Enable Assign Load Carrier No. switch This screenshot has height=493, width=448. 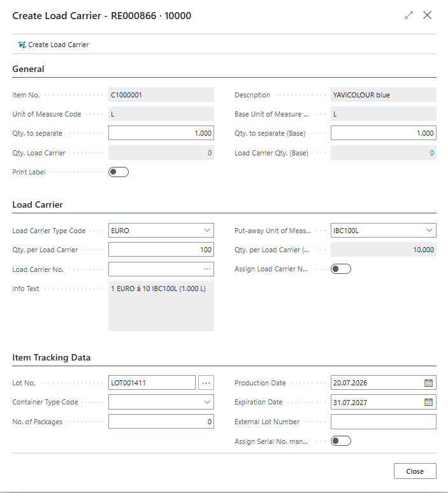tap(341, 269)
